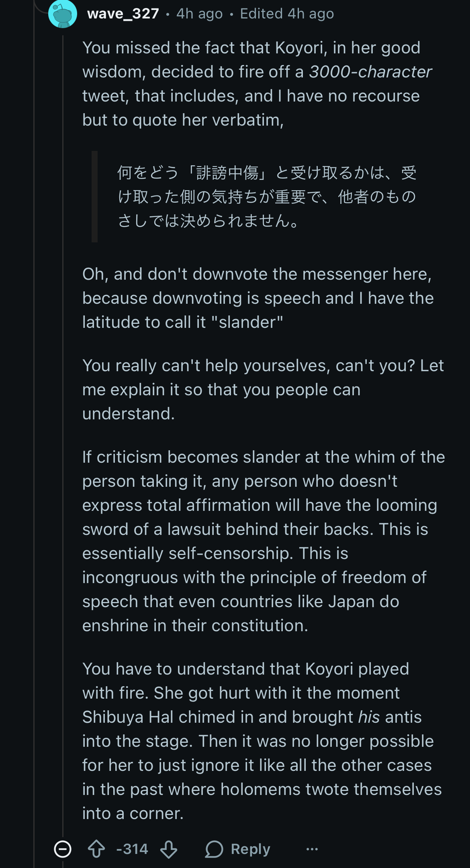Open wave_327's Snoo avatar
The image size is (470, 868).
tap(63, 14)
